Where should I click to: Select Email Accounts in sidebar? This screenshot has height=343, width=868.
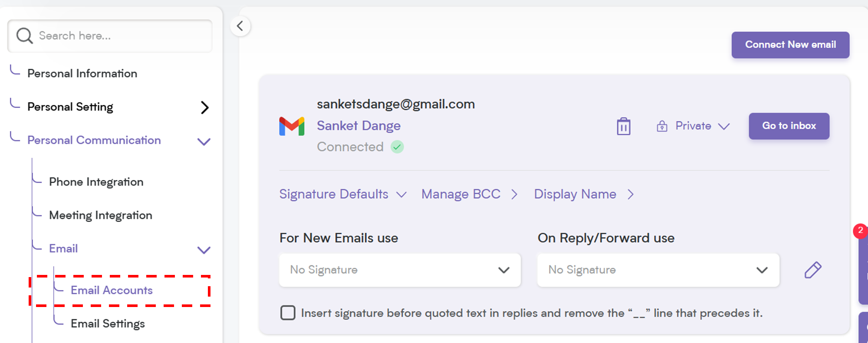[x=112, y=290]
